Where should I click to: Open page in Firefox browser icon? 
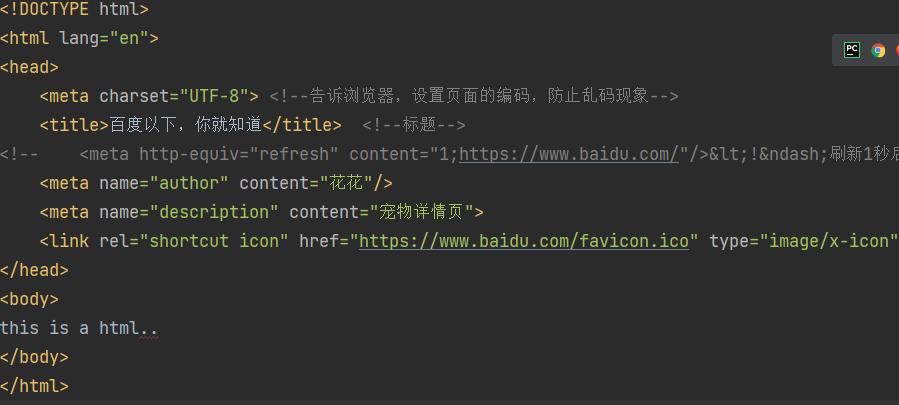point(896,50)
